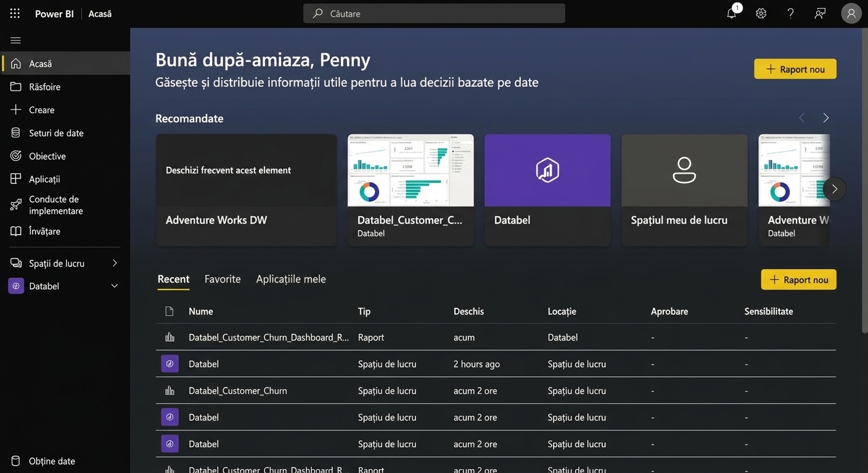
Task: Click the Învățare book icon
Action: coord(16,231)
